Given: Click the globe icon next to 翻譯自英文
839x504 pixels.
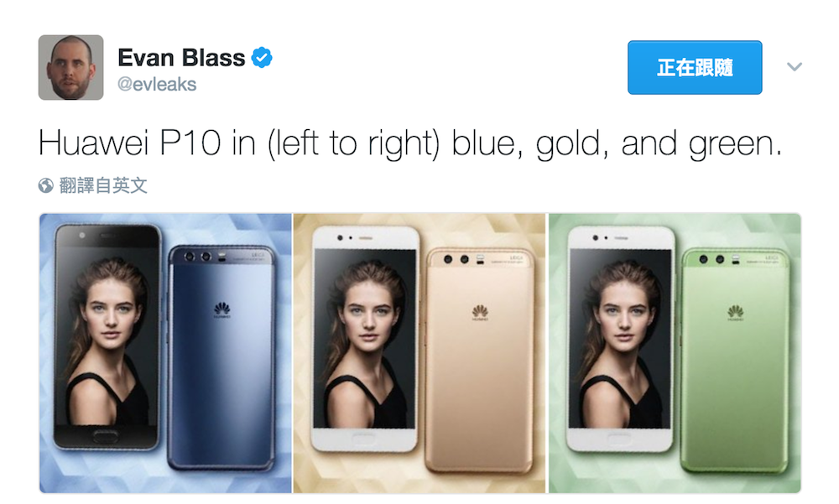Looking at the screenshot, I should click(46, 185).
